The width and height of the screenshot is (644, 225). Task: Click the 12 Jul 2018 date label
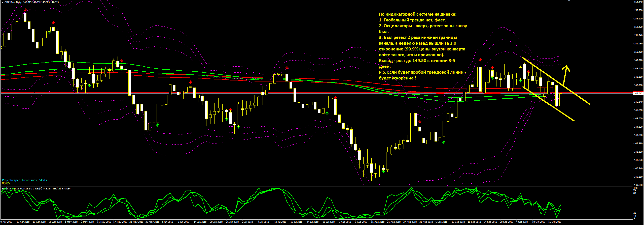tap(280, 222)
